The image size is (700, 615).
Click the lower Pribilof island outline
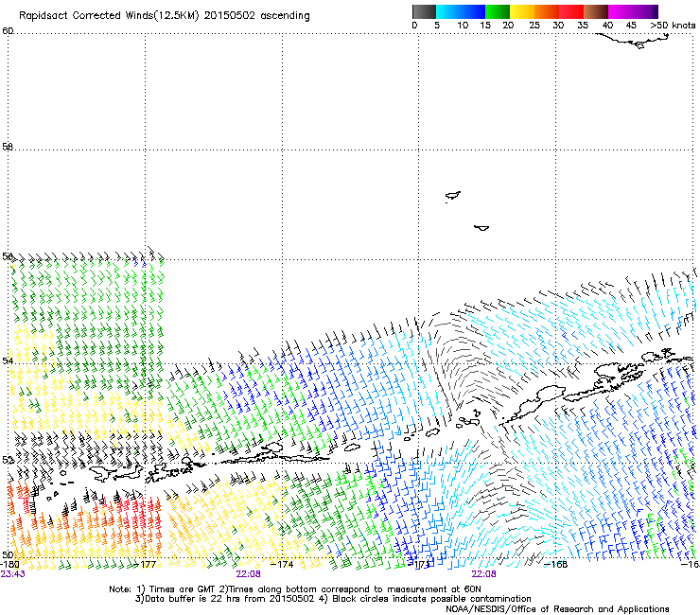481,228
